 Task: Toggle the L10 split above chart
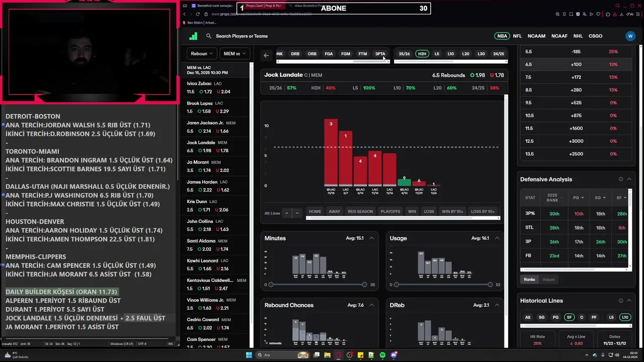pyautogui.click(x=451, y=54)
